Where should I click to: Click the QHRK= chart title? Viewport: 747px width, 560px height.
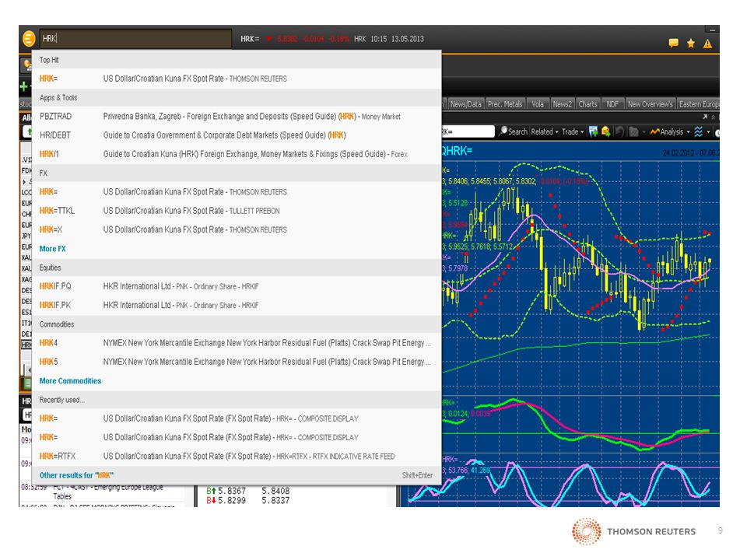click(457, 151)
